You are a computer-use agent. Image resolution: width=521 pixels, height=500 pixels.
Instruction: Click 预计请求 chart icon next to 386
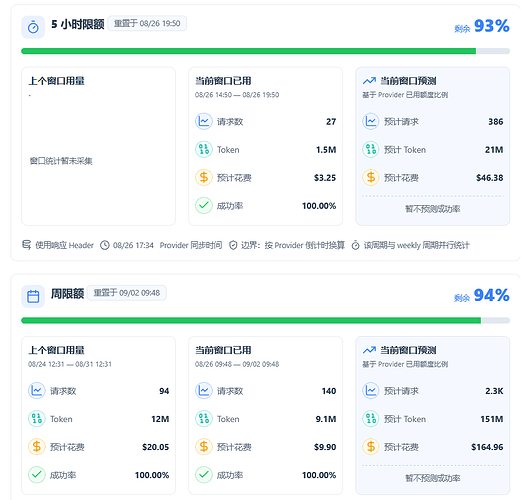371,121
